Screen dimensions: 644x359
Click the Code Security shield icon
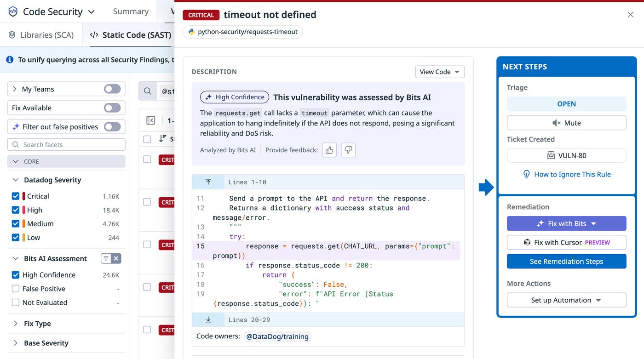click(13, 11)
